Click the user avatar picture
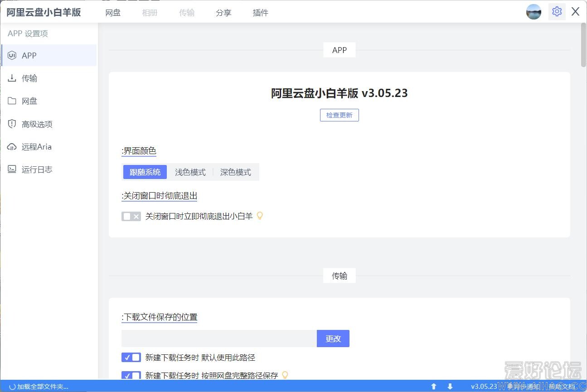Viewport: 587px width, 392px height. 534,12
